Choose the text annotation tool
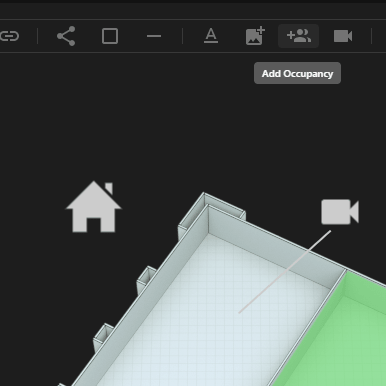The image size is (386, 386). coord(211,36)
